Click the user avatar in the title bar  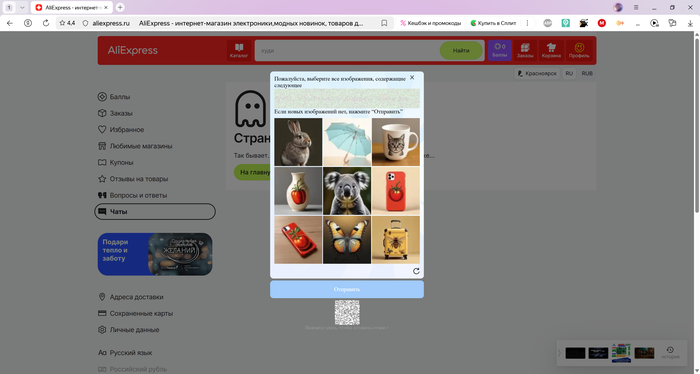(x=618, y=8)
